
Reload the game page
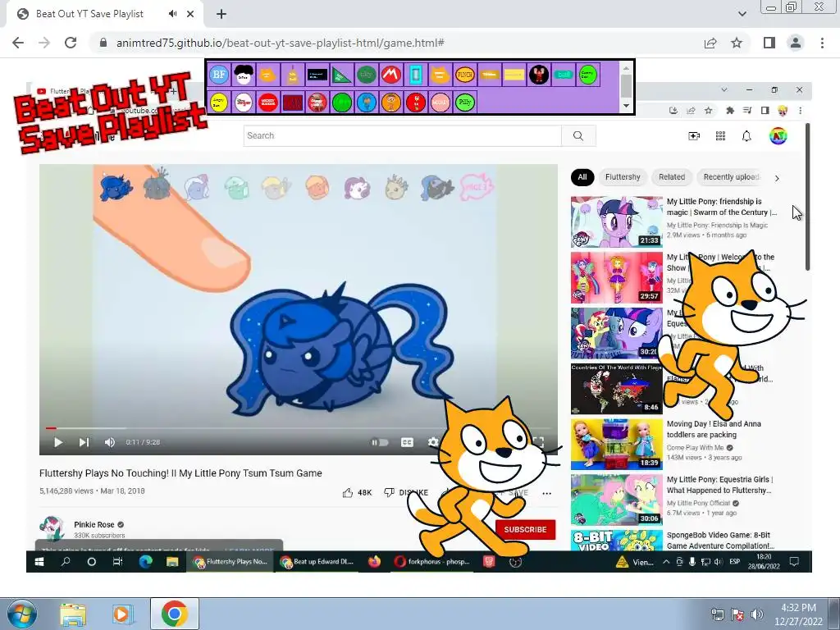click(x=71, y=43)
